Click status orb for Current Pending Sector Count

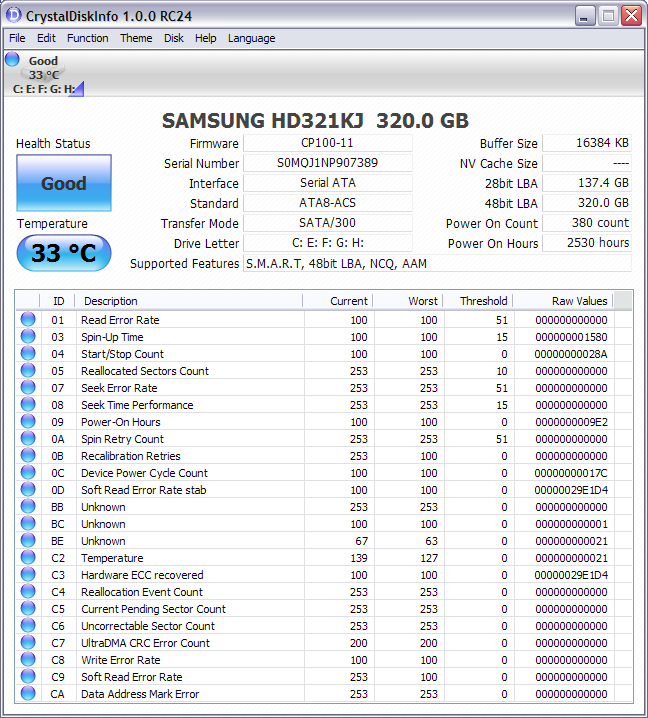(28, 608)
